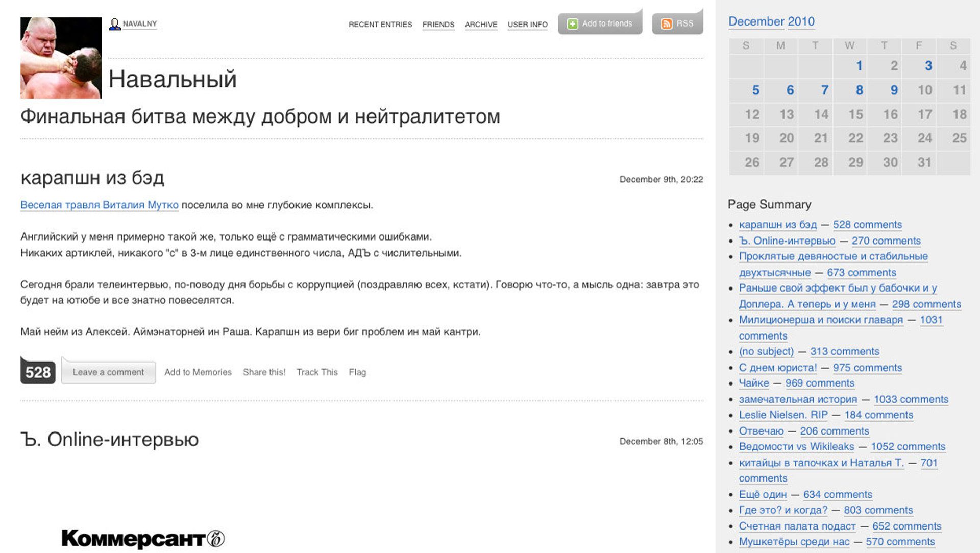Click the Add to Memories link
The height and width of the screenshot is (553, 980).
point(198,372)
